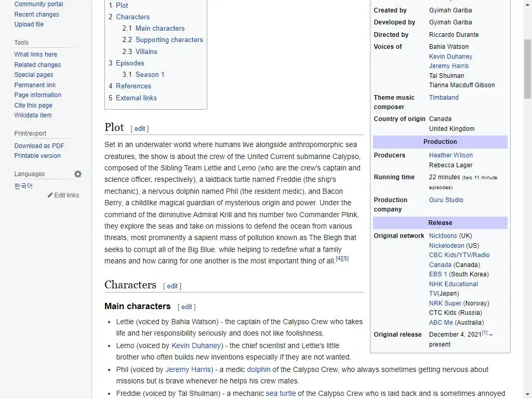
Task: Open Kevin Duhaney link in Lemo entry
Action: pyautogui.click(x=196, y=345)
